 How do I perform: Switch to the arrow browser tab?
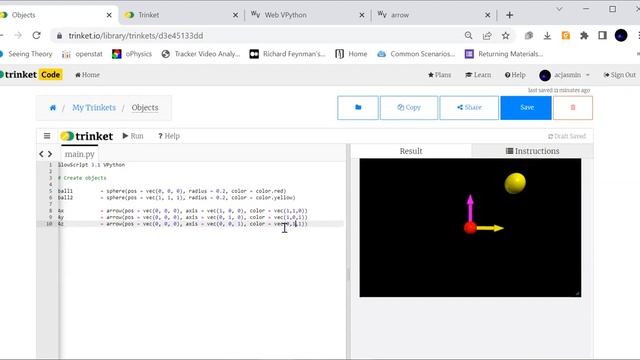[433, 15]
